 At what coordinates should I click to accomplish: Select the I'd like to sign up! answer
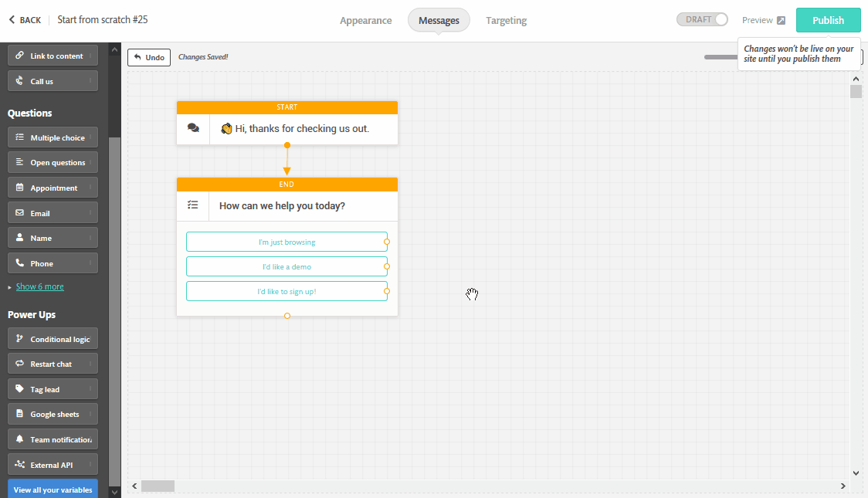pos(287,292)
